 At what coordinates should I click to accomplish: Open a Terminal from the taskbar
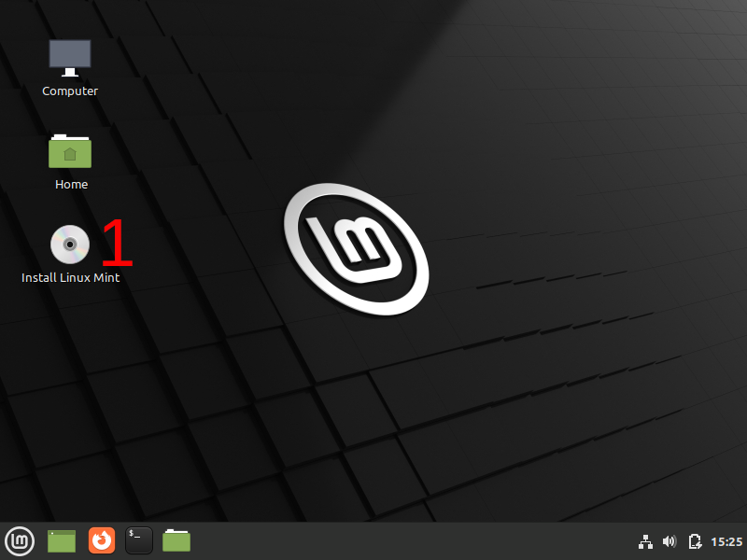pyautogui.click(x=138, y=540)
